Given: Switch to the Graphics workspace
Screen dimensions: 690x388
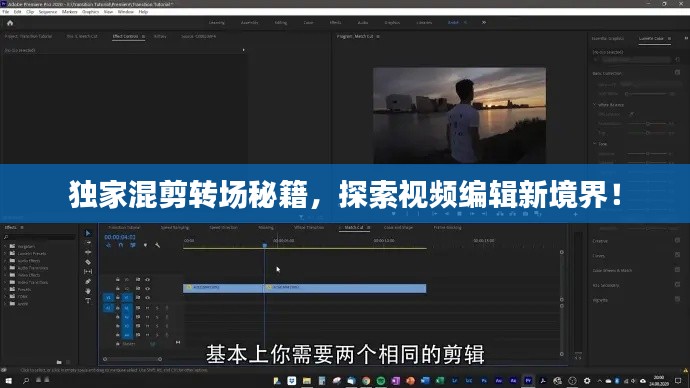Looking at the screenshot, I should 392,22.
